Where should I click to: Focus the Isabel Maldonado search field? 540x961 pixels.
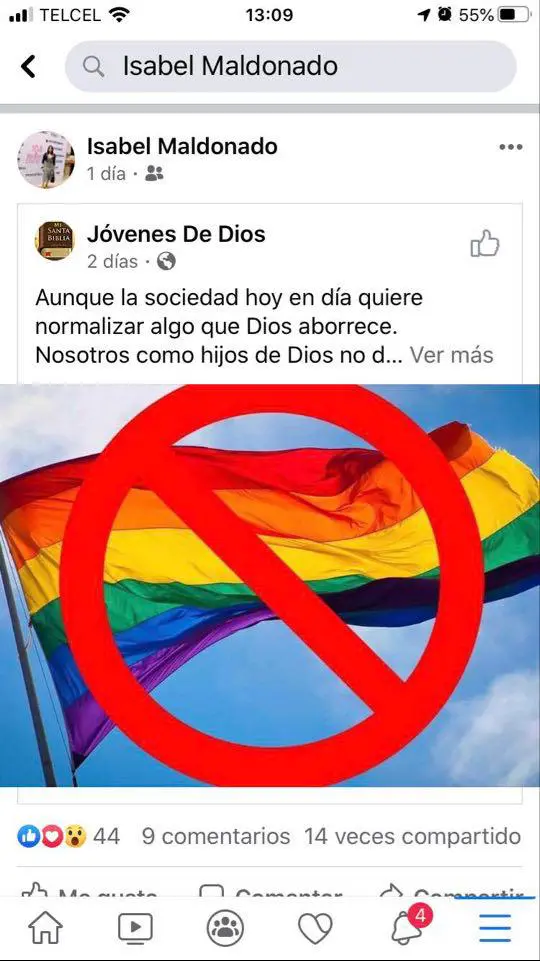[291, 66]
